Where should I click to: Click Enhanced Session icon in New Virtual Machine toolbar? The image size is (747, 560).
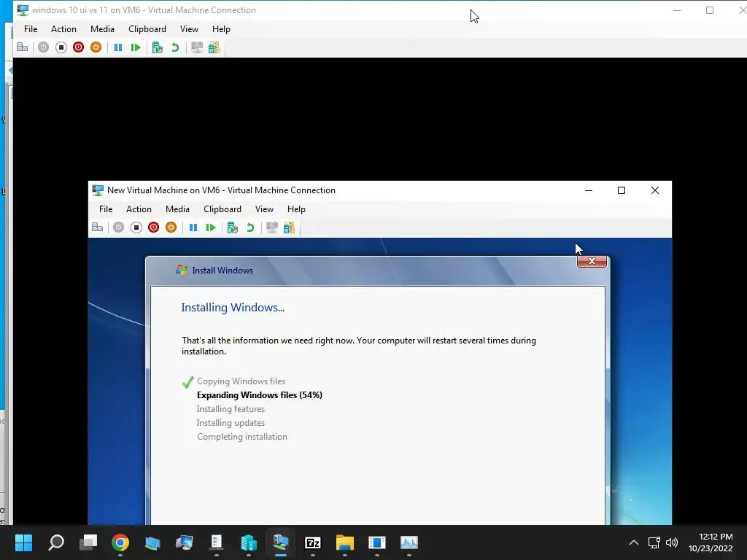tap(272, 227)
